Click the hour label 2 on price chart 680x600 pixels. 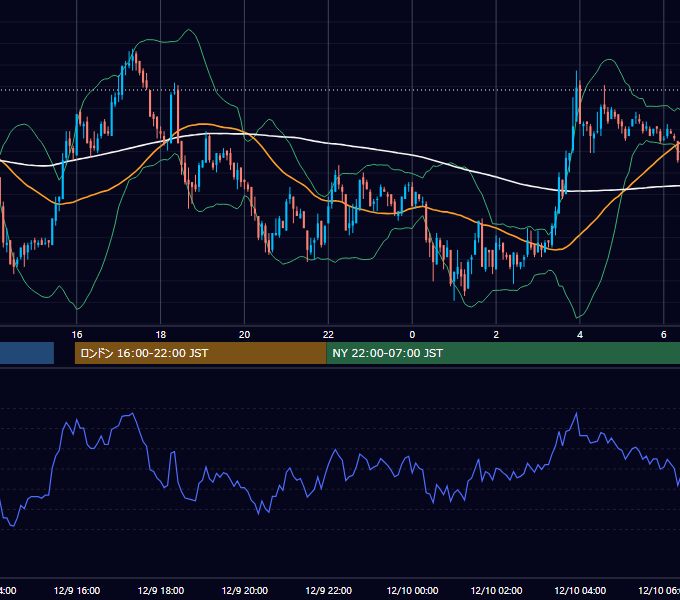[x=496, y=335]
